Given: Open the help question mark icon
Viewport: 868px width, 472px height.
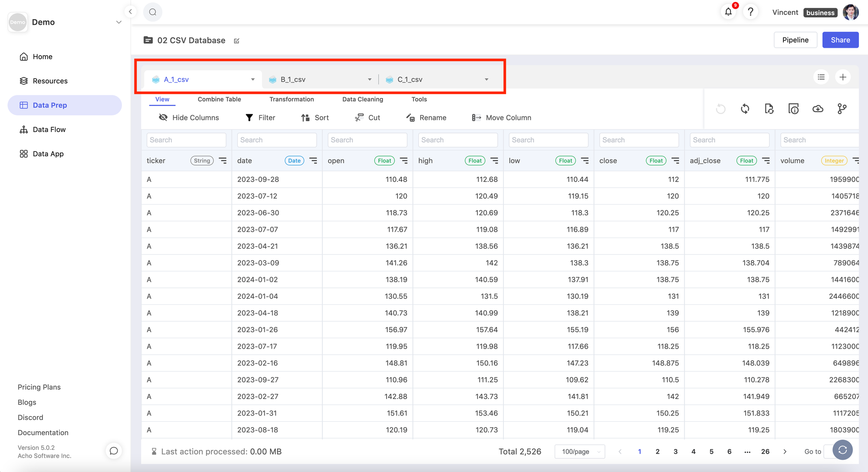Looking at the screenshot, I should pyautogui.click(x=750, y=12).
